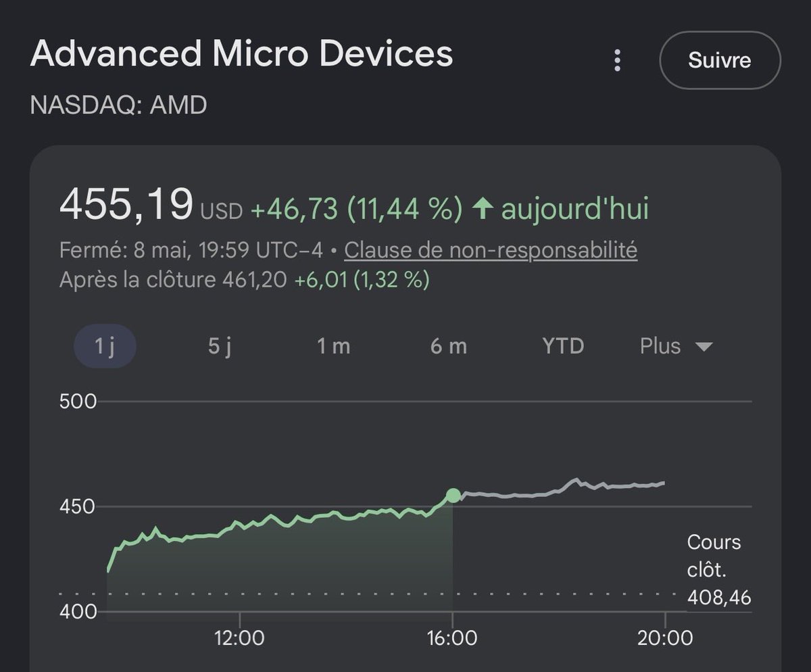Open the three-dot more options menu
811x672 pixels.
point(616,60)
